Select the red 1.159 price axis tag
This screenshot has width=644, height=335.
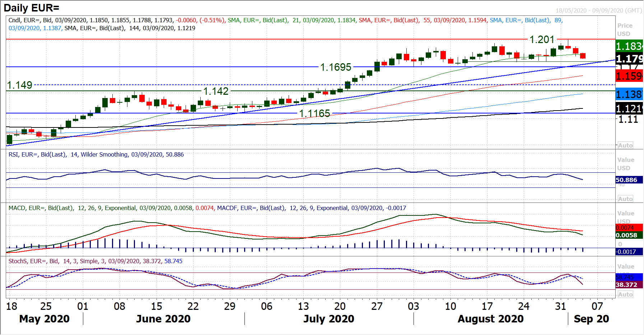pyautogui.click(x=629, y=76)
